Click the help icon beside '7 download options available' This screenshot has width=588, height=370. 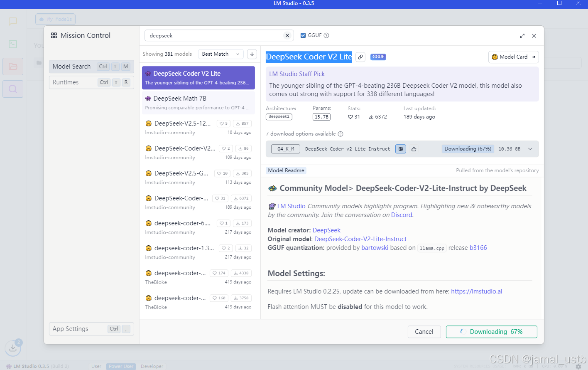point(341,134)
